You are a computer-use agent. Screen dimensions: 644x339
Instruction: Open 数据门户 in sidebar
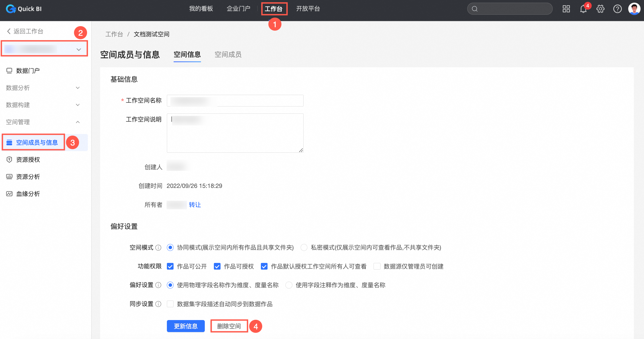[x=28, y=71]
